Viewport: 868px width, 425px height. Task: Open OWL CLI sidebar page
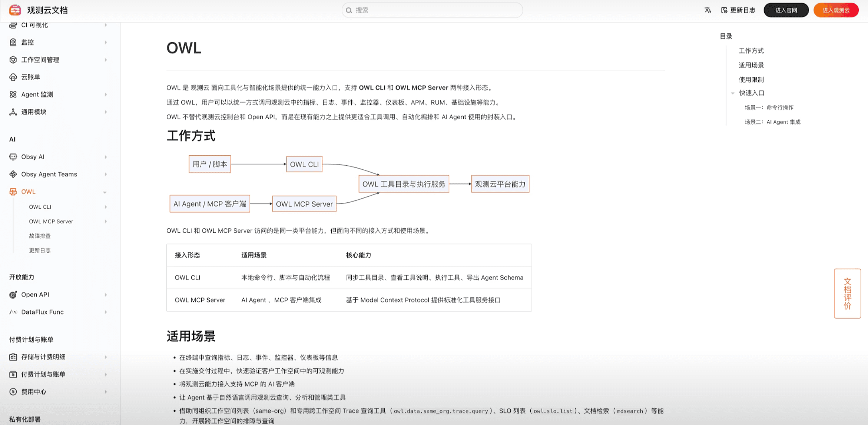(40, 207)
